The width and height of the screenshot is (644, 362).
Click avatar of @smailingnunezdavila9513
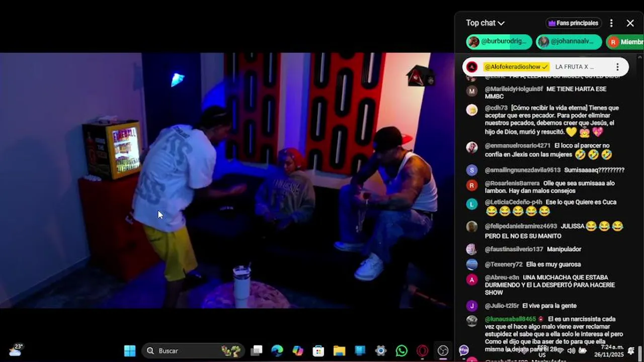(471, 170)
